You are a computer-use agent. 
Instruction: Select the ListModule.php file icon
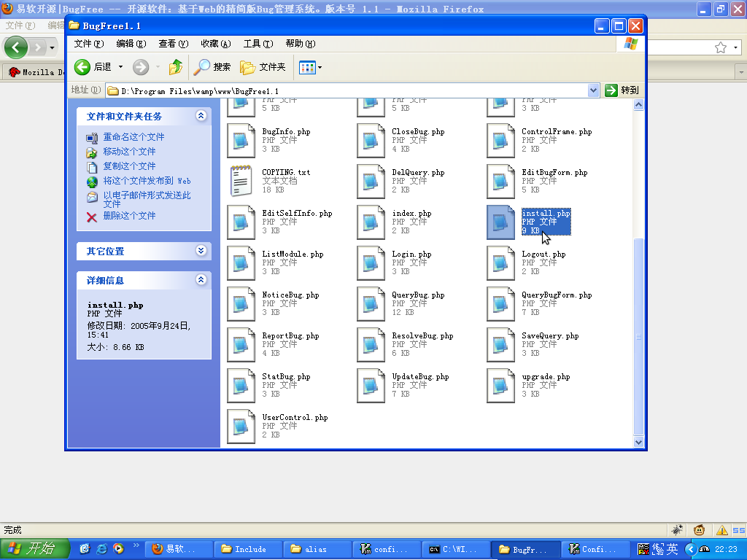click(241, 263)
